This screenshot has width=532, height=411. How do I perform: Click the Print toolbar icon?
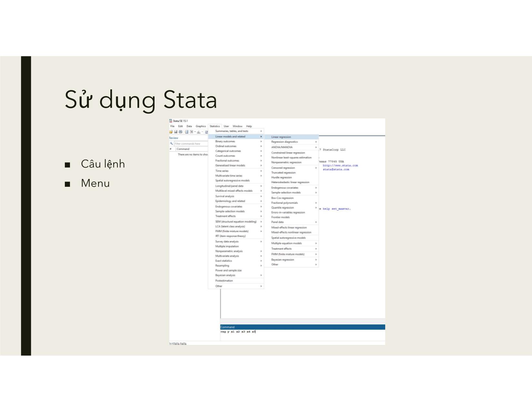(x=180, y=132)
